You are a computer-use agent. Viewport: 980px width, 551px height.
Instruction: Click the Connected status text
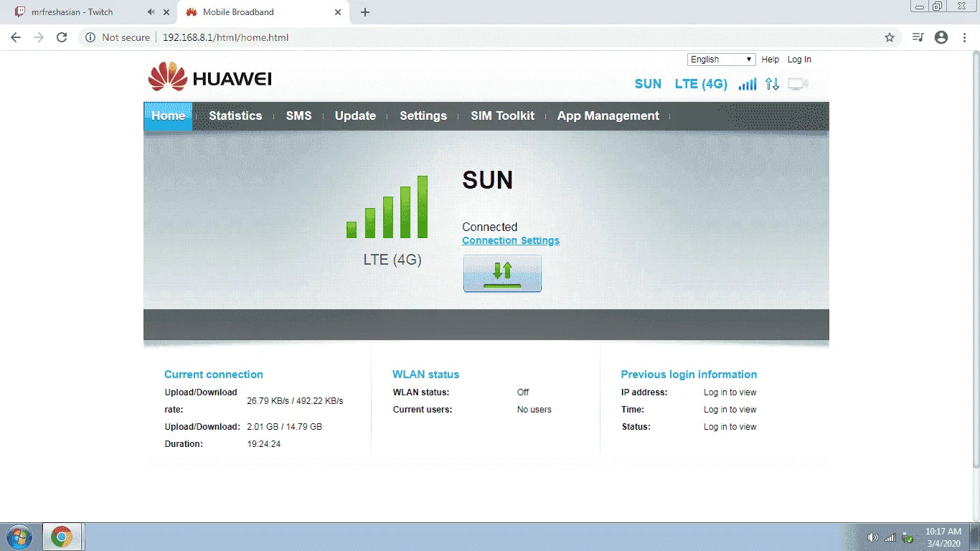coord(490,227)
